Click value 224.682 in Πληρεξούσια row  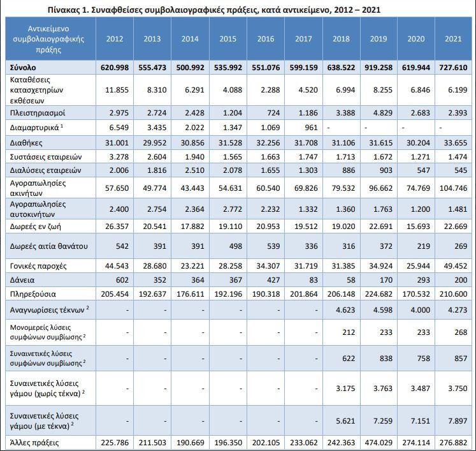tap(379, 294)
